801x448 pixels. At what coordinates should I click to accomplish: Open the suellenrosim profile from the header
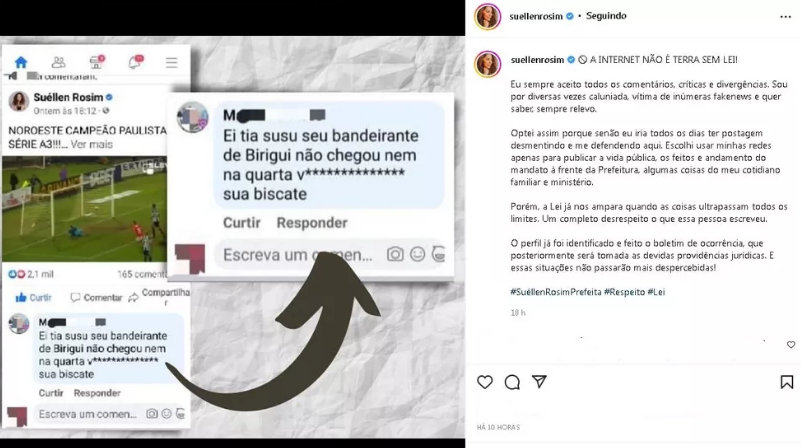point(536,16)
